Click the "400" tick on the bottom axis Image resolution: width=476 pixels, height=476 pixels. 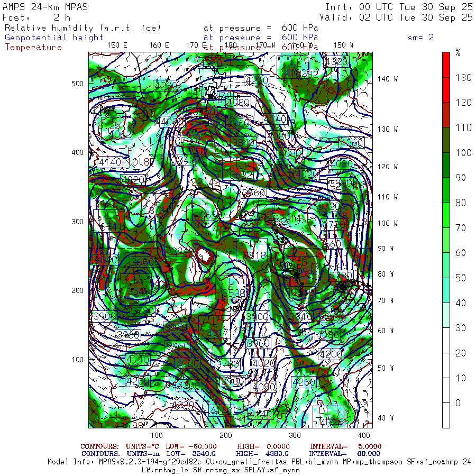pos(364,435)
